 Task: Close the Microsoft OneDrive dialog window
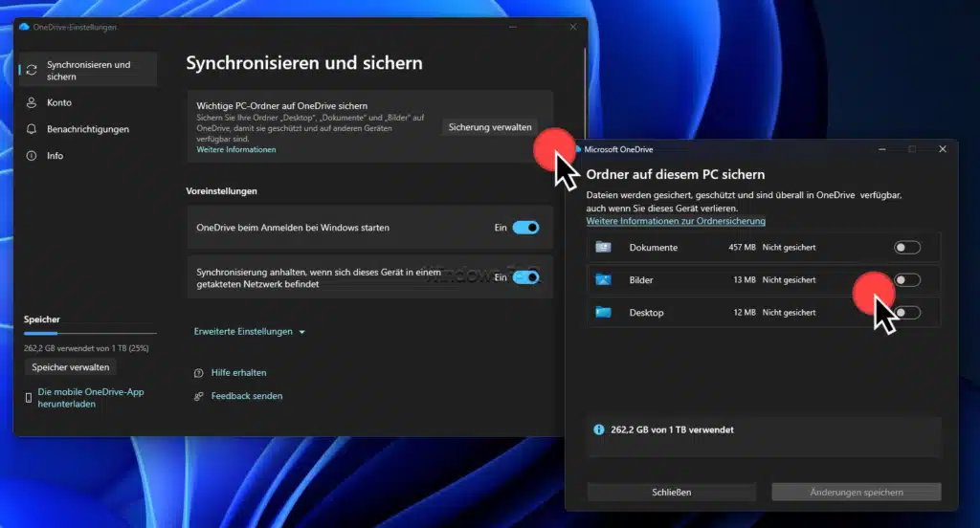pos(943,149)
